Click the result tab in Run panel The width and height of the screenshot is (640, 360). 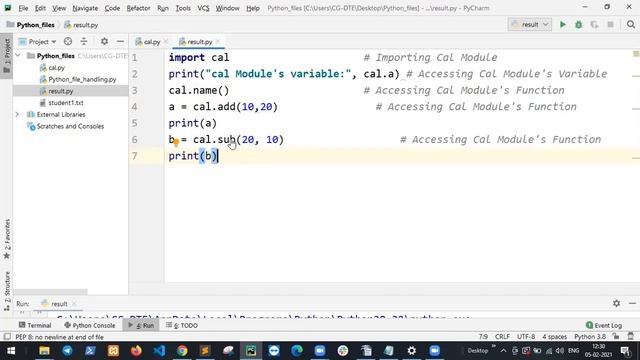pyautogui.click(x=59, y=304)
